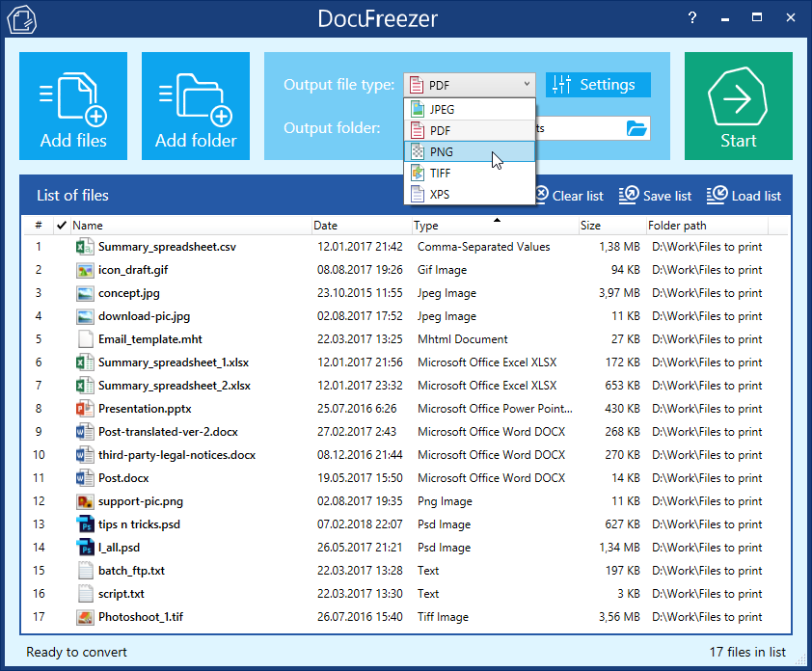
Task: Click the tips n tricks.psd file icon
Action: tap(85, 523)
